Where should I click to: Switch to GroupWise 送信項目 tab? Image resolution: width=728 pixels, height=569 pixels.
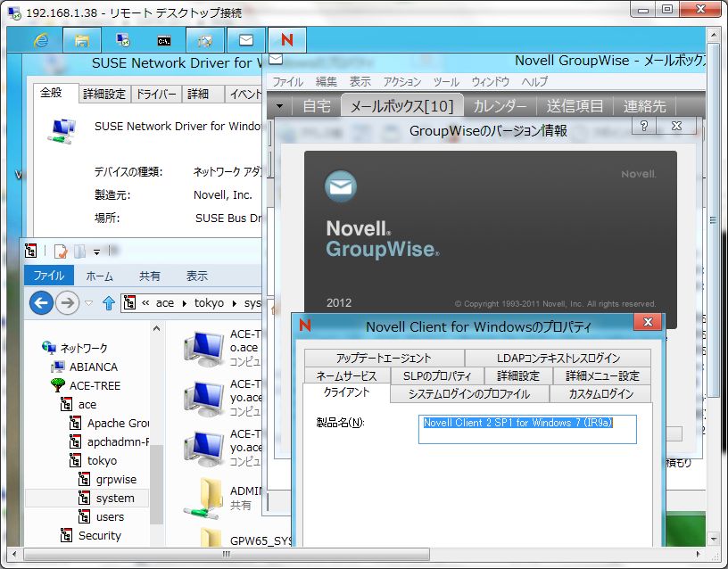pos(575,106)
